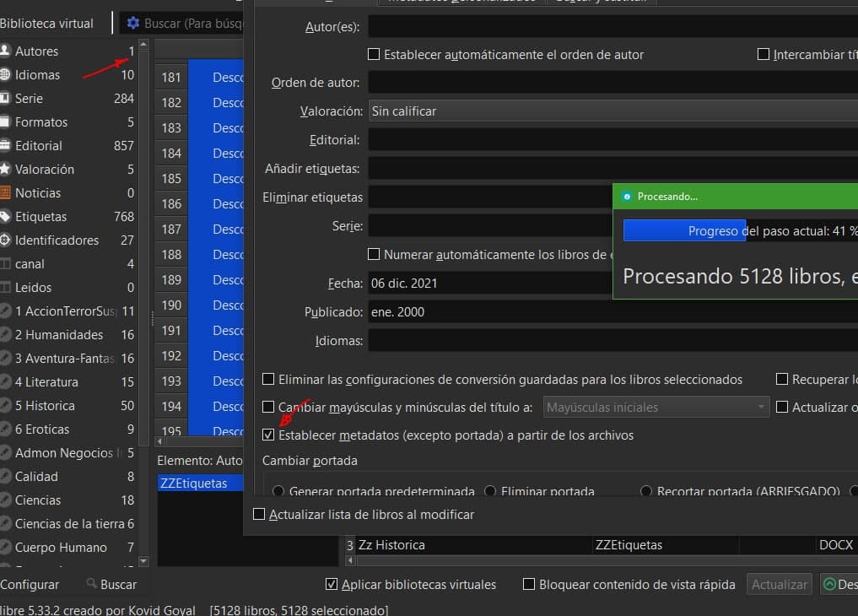Enable Bloquear contenido de vista rápida

tap(529, 584)
